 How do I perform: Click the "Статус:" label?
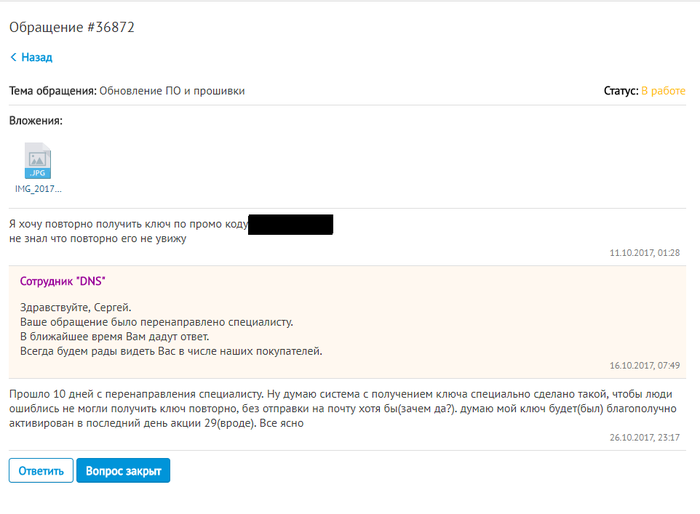(620, 91)
